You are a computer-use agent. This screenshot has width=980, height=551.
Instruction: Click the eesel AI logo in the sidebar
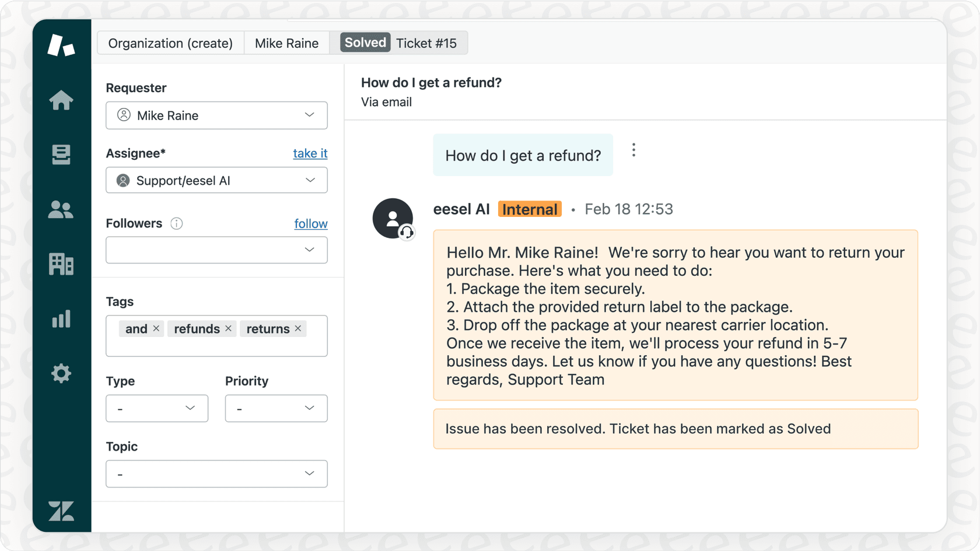click(61, 44)
